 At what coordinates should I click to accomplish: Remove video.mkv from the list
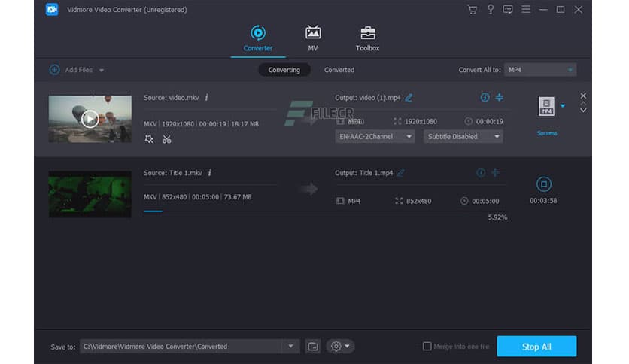pyautogui.click(x=583, y=96)
